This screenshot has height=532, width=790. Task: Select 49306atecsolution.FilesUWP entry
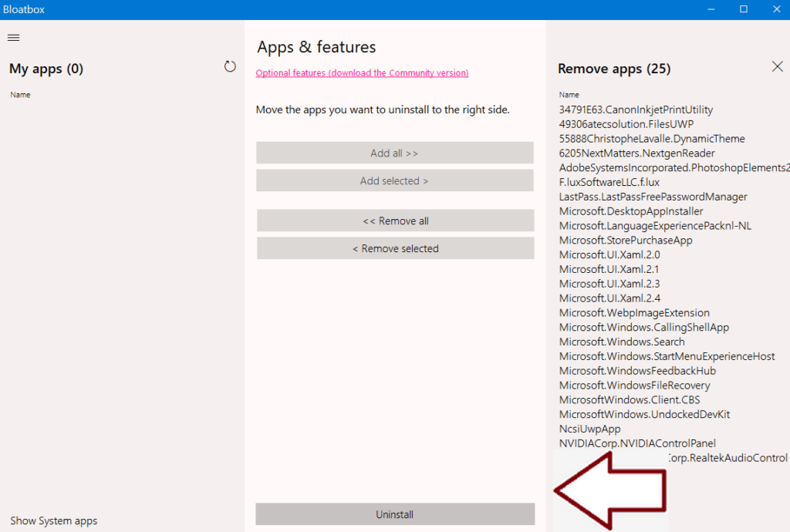[626, 124]
